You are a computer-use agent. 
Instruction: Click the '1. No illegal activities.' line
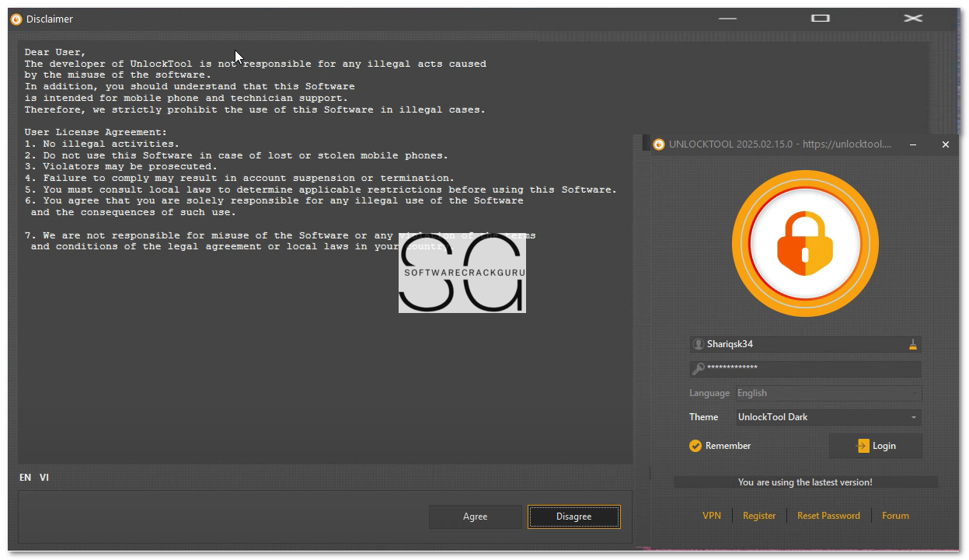click(102, 144)
